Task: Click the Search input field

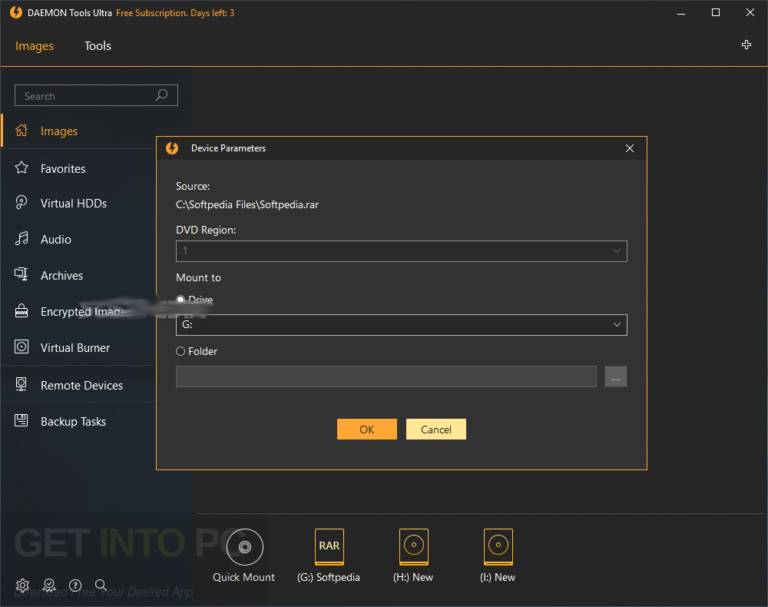Action: point(96,96)
